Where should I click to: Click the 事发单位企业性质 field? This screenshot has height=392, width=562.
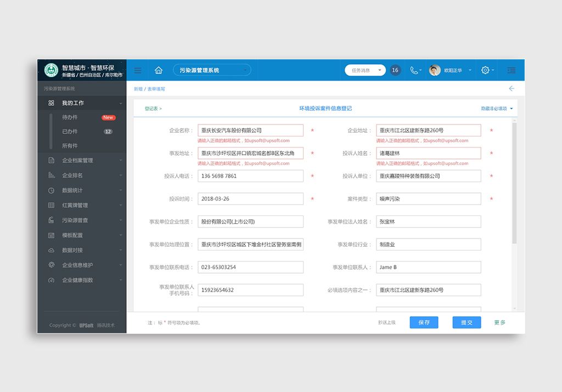point(250,221)
